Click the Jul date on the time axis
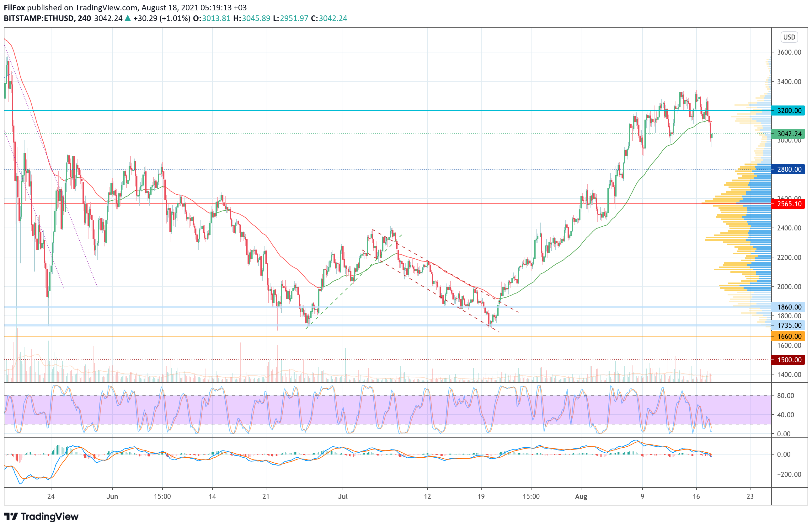The image size is (812, 528). (343, 496)
